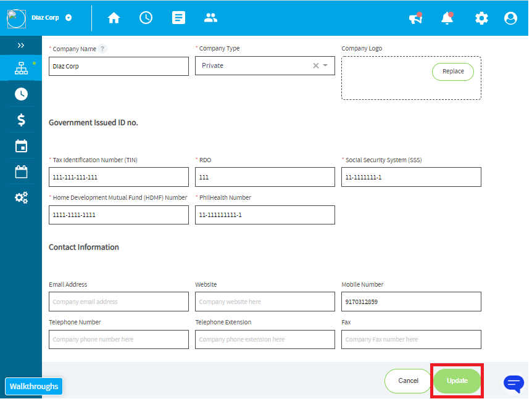532x399 pixels.
Task: Click the Diaz Corp name in header
Action: pyautogui.click(x=45, y=18)
